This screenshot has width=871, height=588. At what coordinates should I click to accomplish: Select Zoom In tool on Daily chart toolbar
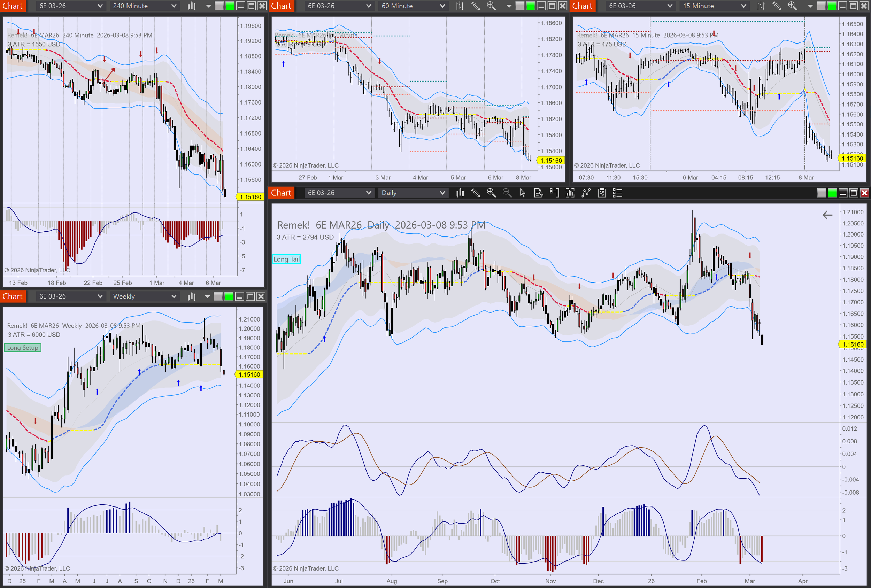(x=491, y=193)
